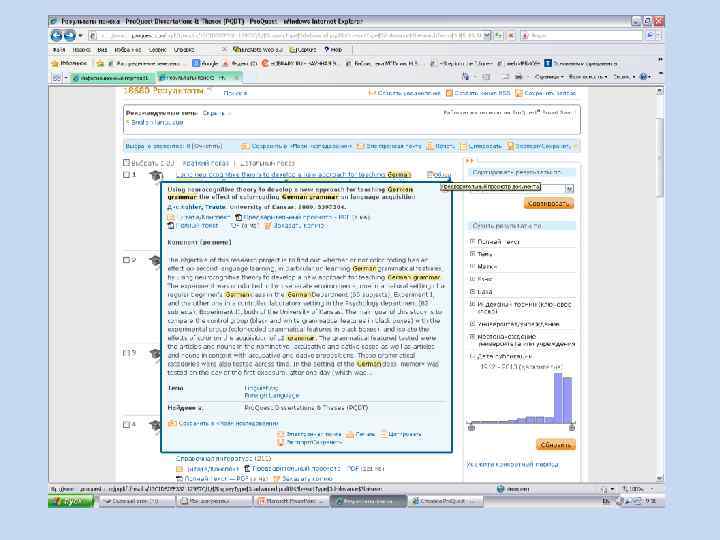720x540 pixels.
Task: Open the title link of result 1
Action: 293,174
